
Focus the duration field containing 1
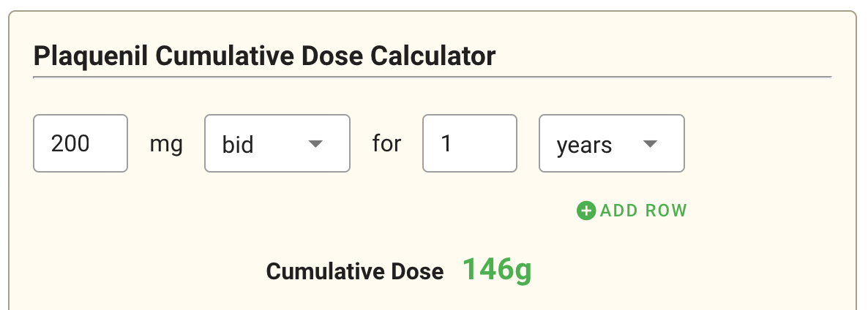click(x=470, y=143)
